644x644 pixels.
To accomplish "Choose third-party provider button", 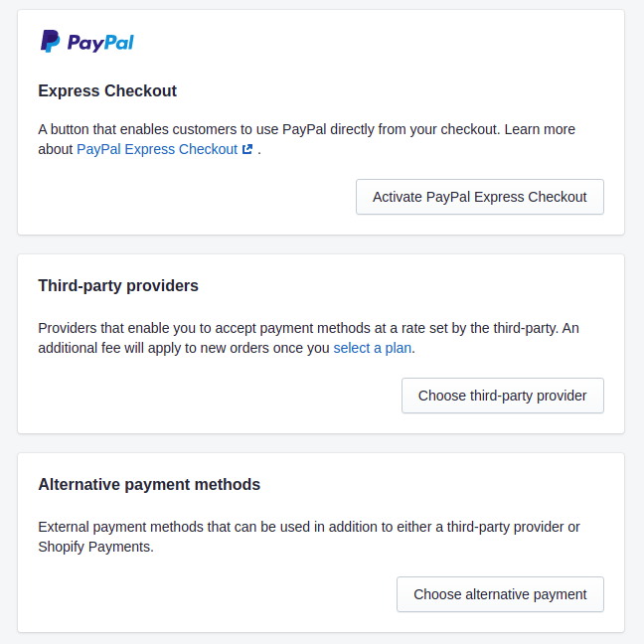I will click(x=503, y=396).
